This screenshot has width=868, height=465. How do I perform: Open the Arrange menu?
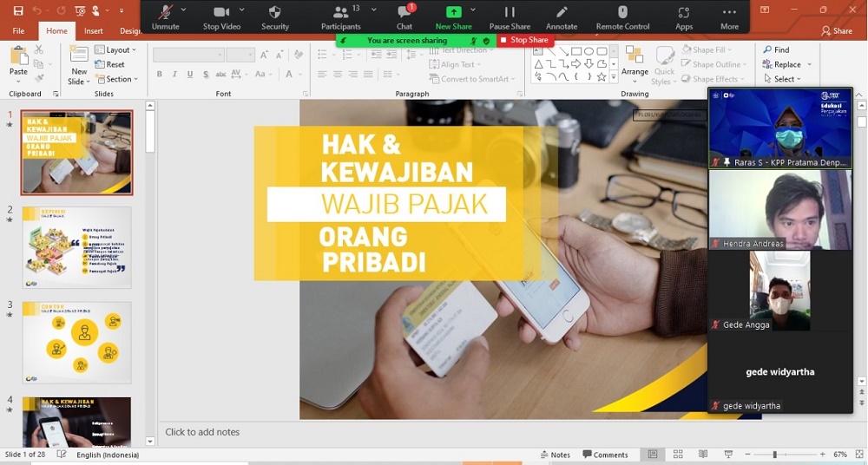(x=635, y=65)
